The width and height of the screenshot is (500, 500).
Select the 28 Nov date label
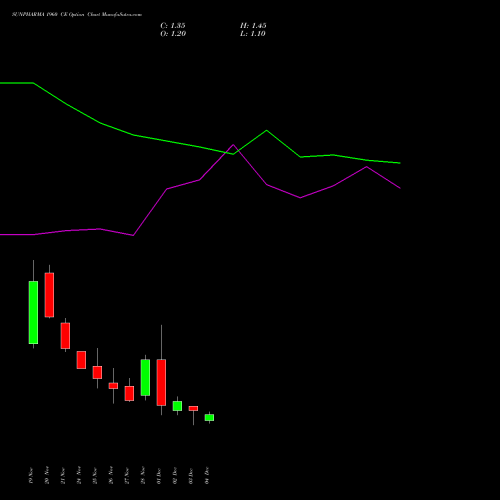click(143, 476)
